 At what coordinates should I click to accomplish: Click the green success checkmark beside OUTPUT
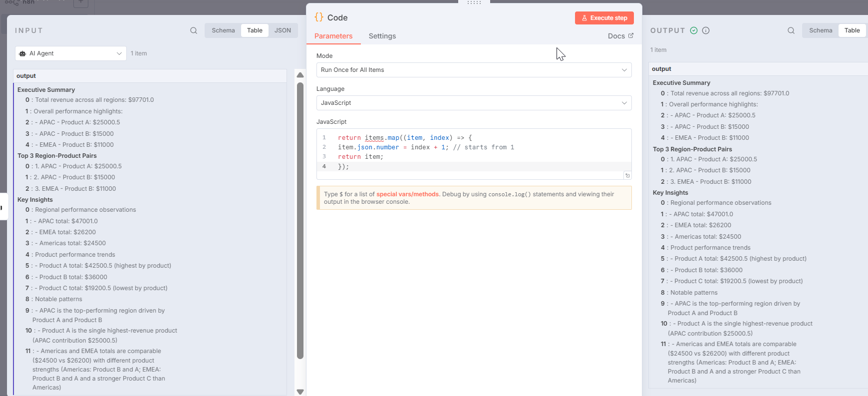point(694,30)
